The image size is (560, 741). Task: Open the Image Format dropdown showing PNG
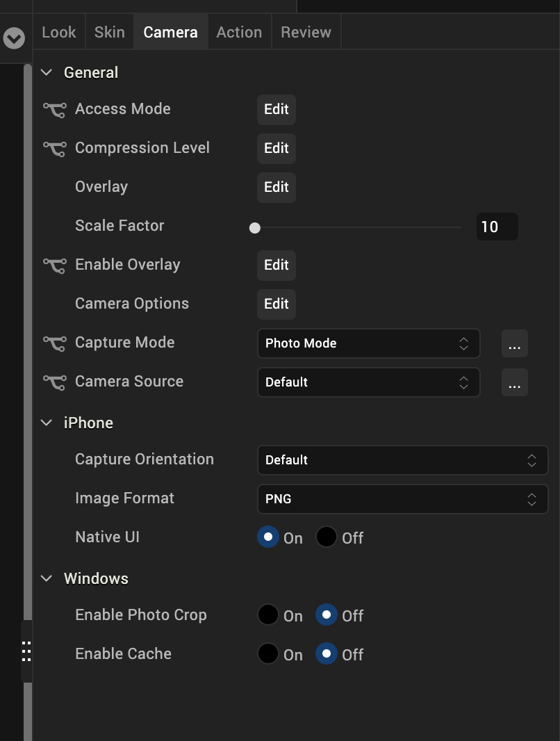pos(402,499)
